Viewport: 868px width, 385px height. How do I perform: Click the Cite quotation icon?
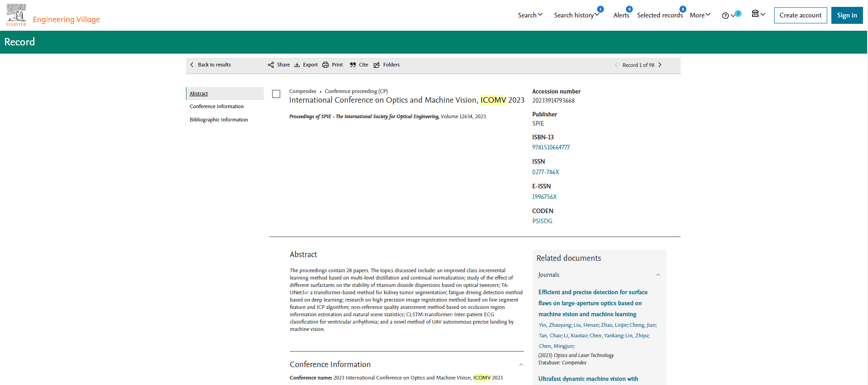(x=353, y=65)
